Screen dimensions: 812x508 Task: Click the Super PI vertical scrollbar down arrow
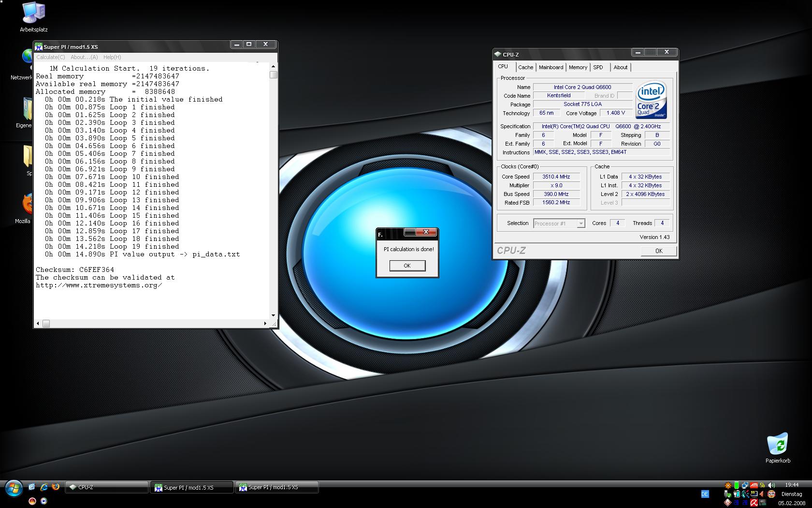point(273,315)
